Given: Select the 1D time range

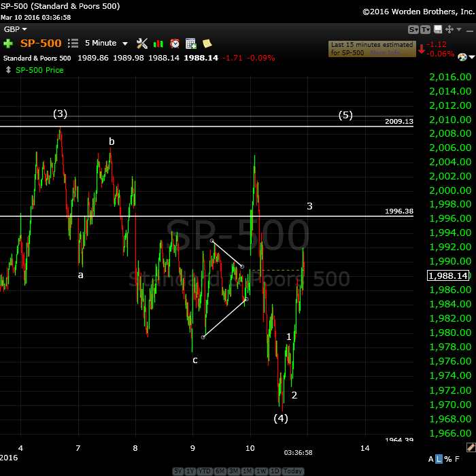Looking at the screenshot, I should tap(275, 471).
